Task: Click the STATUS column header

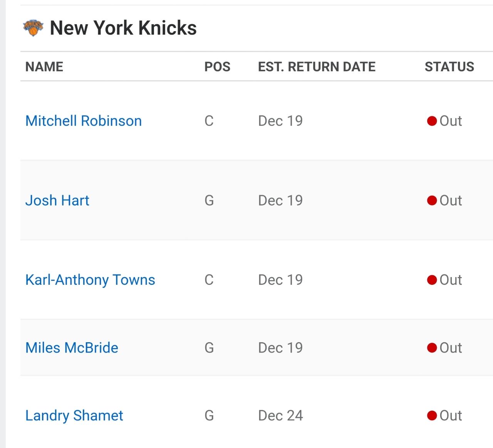Action: pos(449,67)
